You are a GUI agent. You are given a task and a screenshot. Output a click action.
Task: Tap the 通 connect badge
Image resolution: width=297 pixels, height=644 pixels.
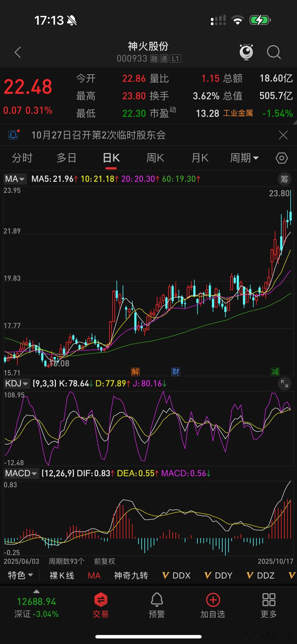(x=164, y=59)
